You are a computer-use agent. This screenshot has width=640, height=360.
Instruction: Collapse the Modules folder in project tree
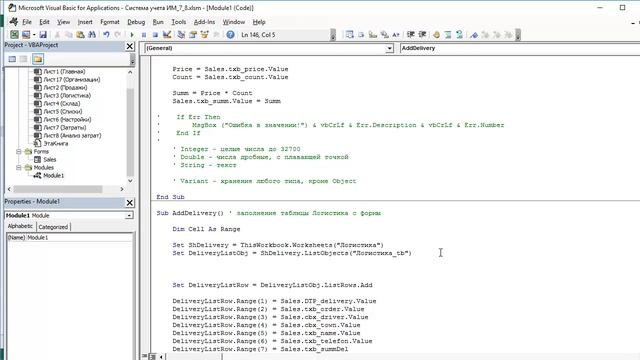click(19, 167)
